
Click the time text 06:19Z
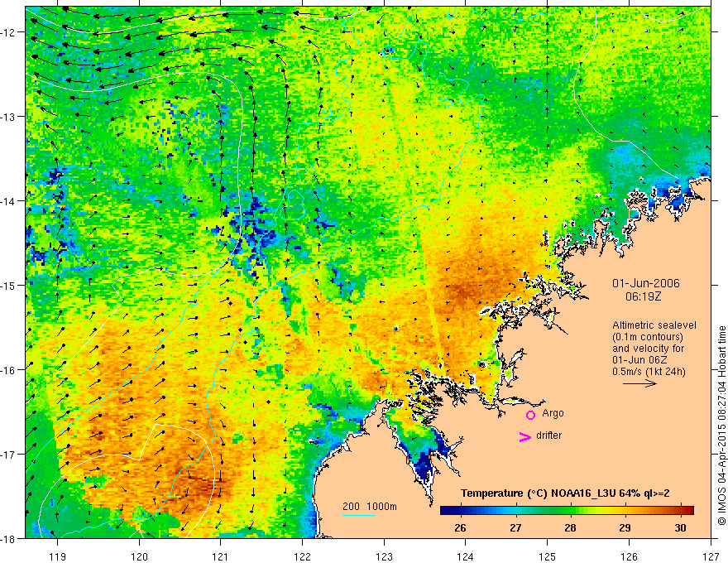643,296
